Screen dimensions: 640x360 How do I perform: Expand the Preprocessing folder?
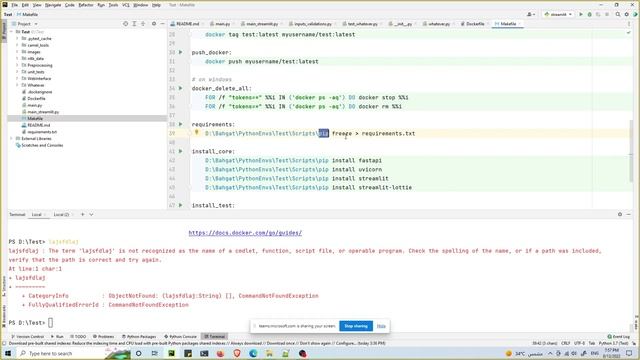pyautogui.click(x=17, y=65)
